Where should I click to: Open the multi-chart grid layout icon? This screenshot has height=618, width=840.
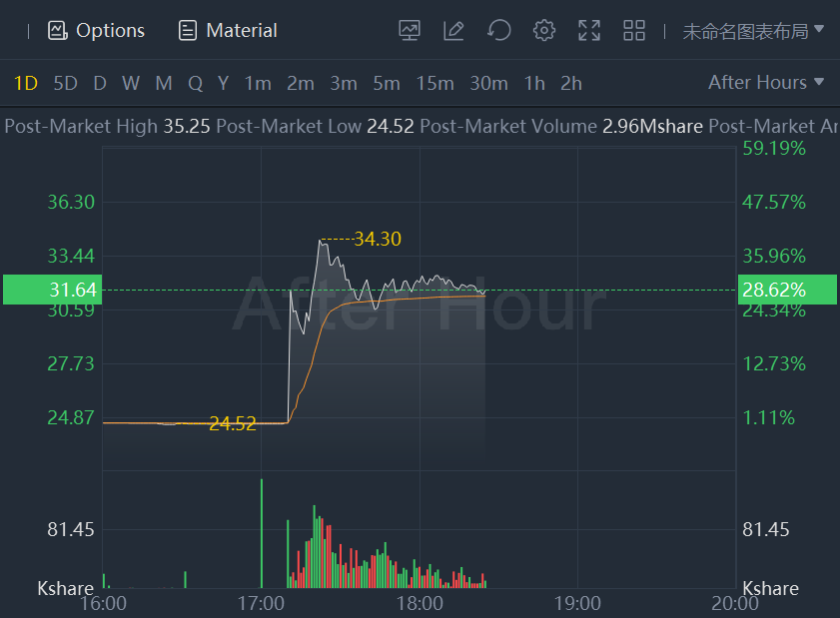click(634, 31)
